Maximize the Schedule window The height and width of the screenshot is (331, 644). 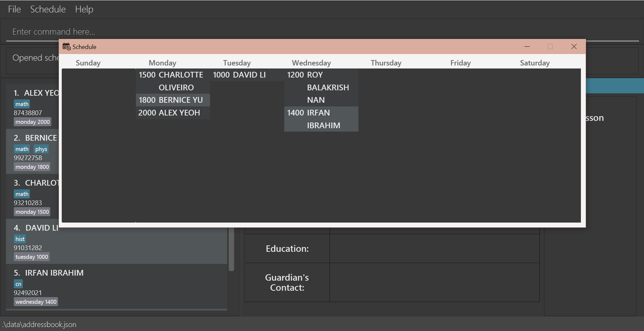[x=550, y=47]
